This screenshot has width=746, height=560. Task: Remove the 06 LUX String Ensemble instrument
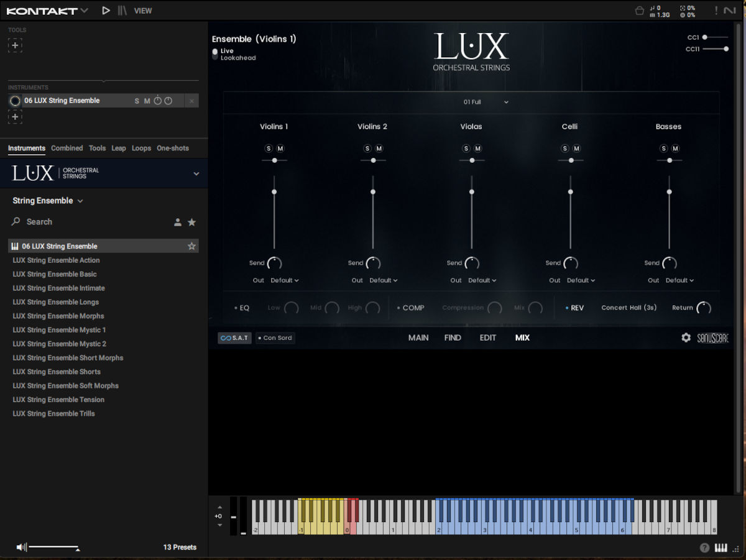191,101
